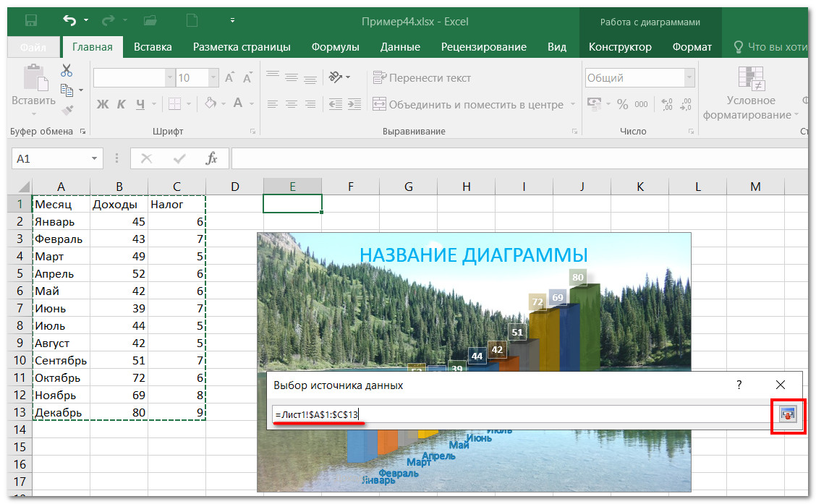Viewport: 816px width, 504px height.
Task: Expand the range selection dialog button
Action: click(x=787, y=414)
